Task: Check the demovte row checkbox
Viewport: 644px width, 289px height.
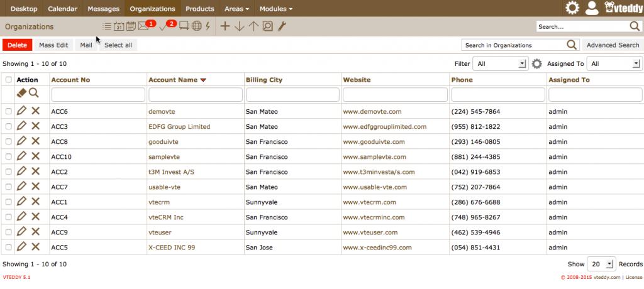Action: 9,111
